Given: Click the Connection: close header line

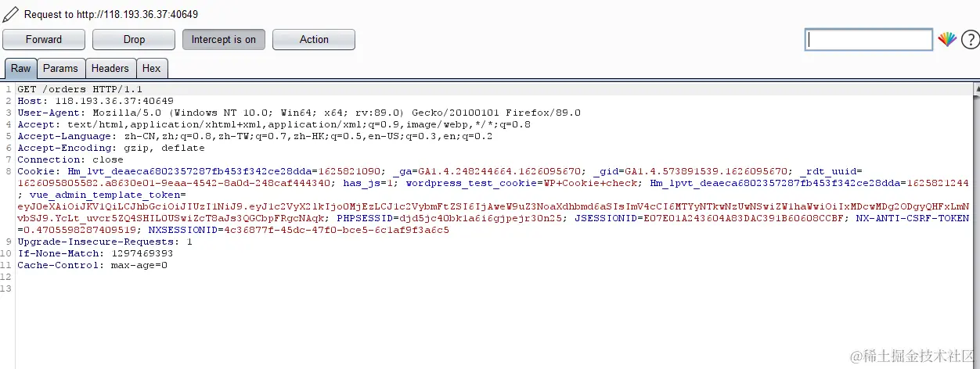Looking at the screenshot, I should [70, 159].
